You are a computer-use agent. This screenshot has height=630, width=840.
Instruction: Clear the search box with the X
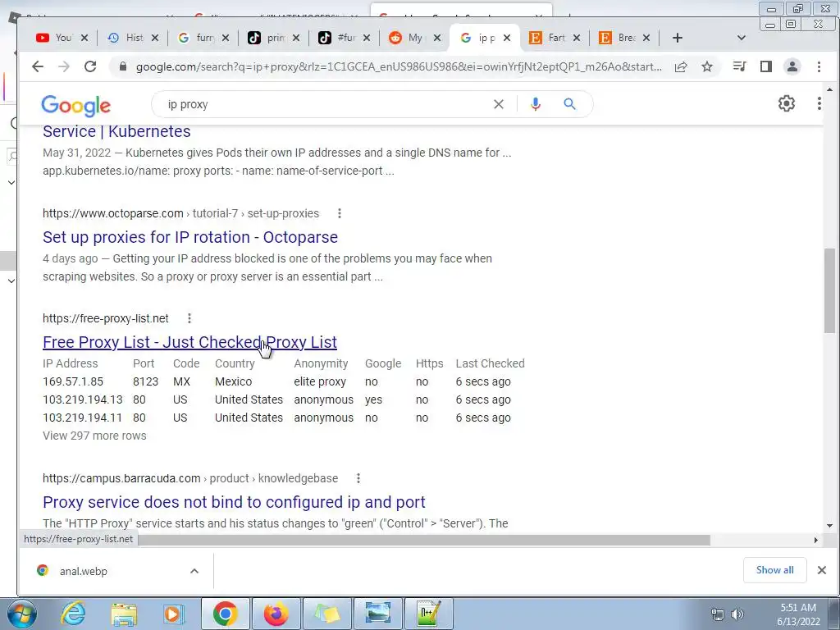498,104
